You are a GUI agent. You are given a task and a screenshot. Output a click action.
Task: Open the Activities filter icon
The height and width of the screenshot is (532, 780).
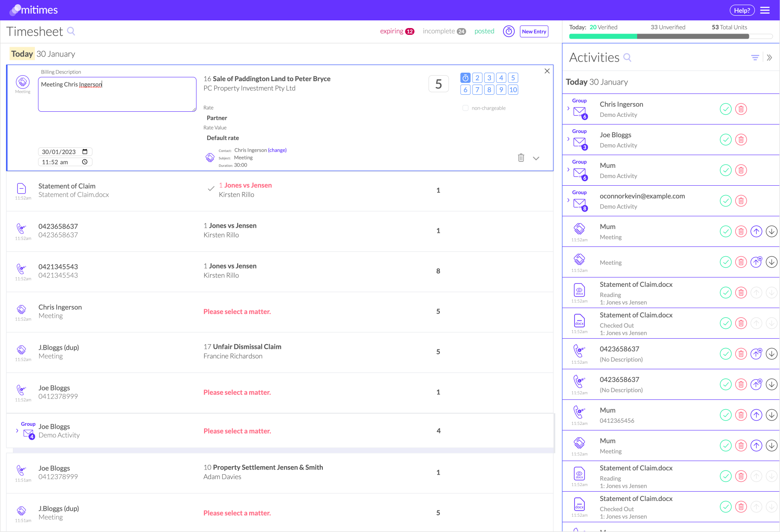[x=755, y=57]
